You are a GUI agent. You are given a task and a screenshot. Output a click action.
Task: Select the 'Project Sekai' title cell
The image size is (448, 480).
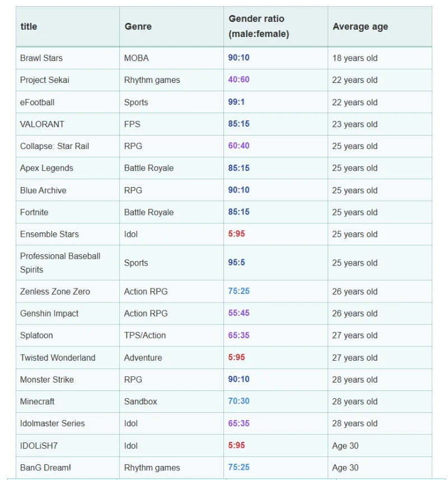pos(68,80)
